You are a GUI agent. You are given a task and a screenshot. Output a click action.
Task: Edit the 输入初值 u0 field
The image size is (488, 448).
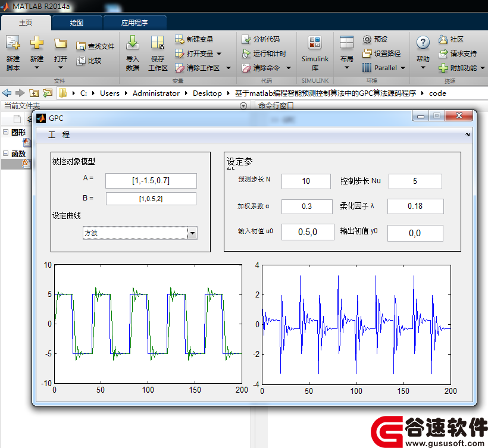(x=308, y=232)
